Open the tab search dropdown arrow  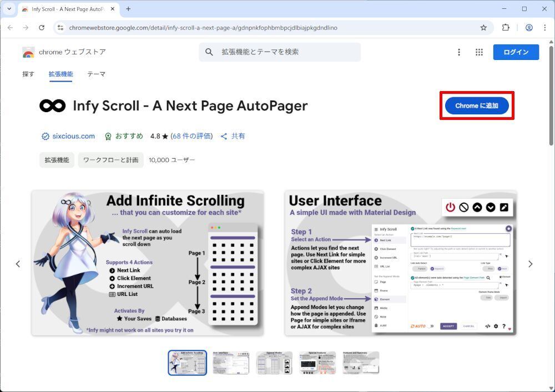tap(9, 9)
